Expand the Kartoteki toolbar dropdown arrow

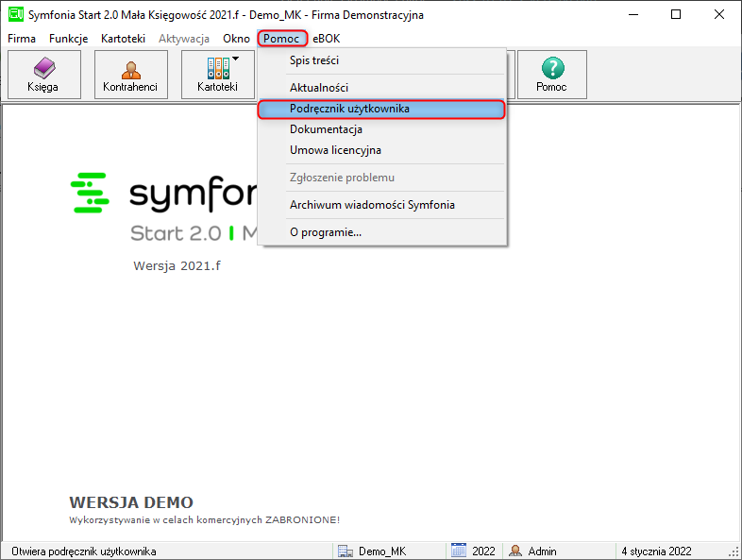[236, 59]
